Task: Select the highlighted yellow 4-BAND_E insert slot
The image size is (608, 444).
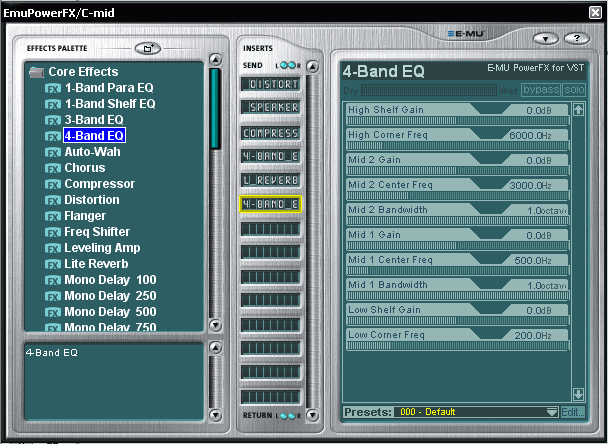Action: [271, 204]
